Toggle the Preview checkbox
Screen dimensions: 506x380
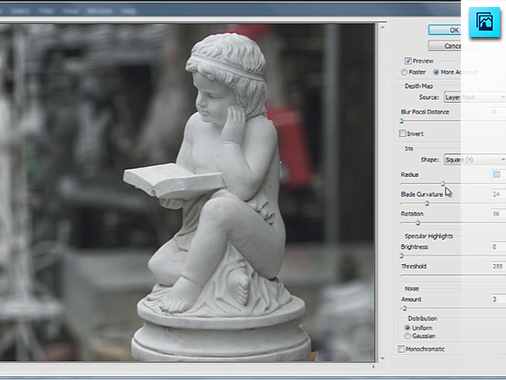[x=408, y=61]
